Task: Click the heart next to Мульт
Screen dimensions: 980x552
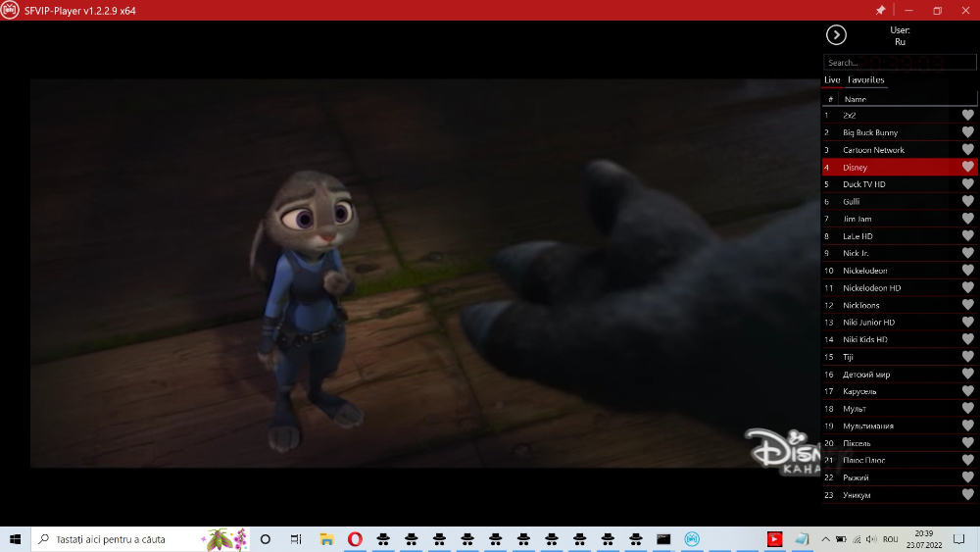Action: tap(967, 408)
